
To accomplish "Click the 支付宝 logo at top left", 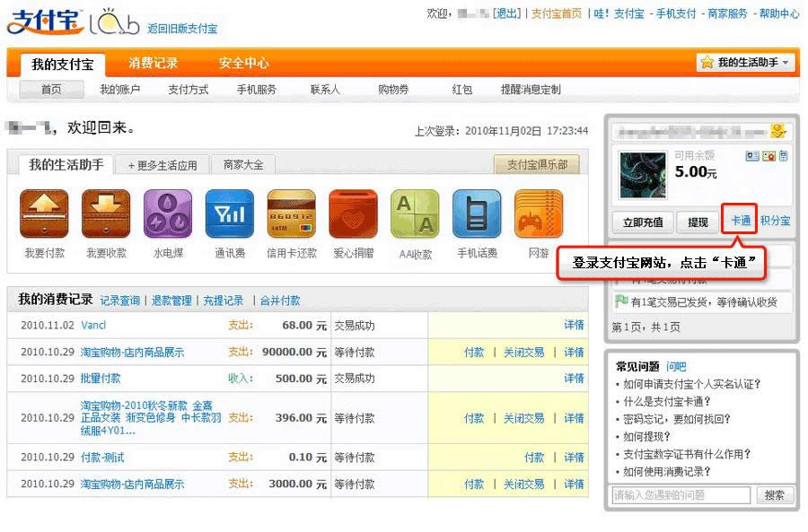I will point(45,22).
